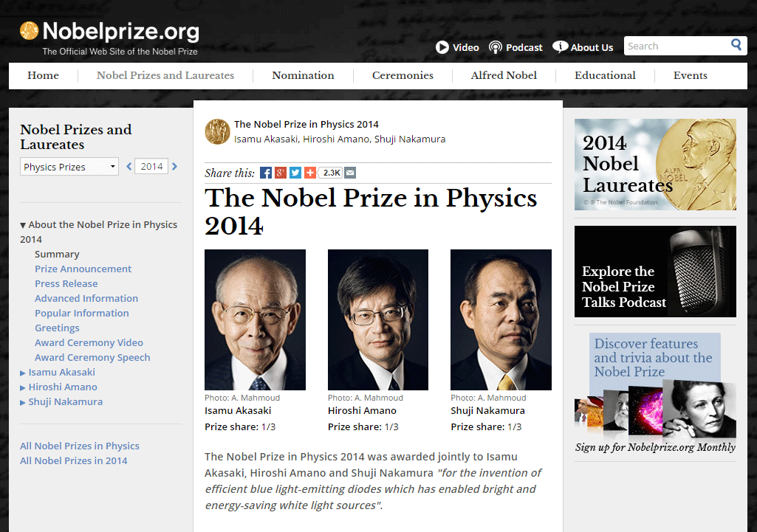The image size is (757, 532).
Task: Click the Nobel medal icon beside page title
Action: point(217,131)
